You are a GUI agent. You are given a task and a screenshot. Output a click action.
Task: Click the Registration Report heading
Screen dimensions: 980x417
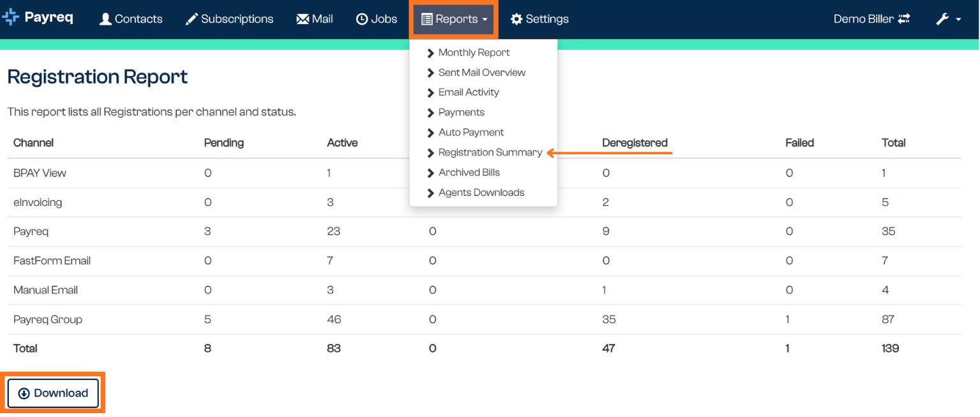click(98, 77)
